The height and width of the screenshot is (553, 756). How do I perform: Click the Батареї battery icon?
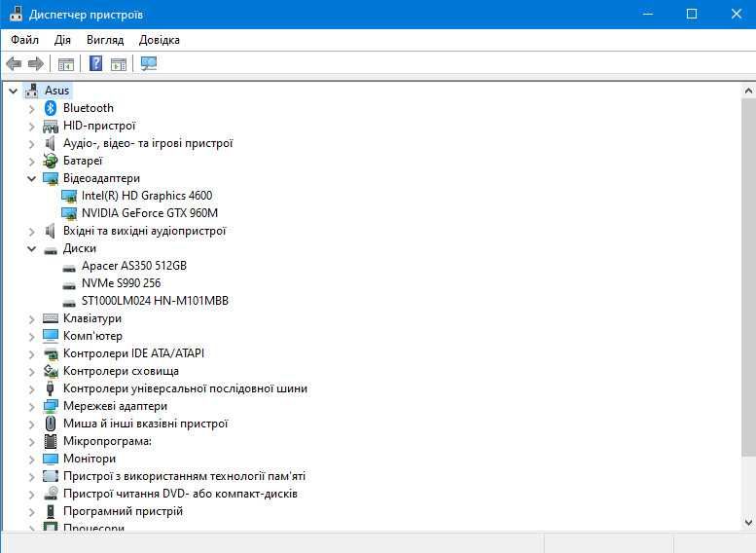click(x=51, y=161)
